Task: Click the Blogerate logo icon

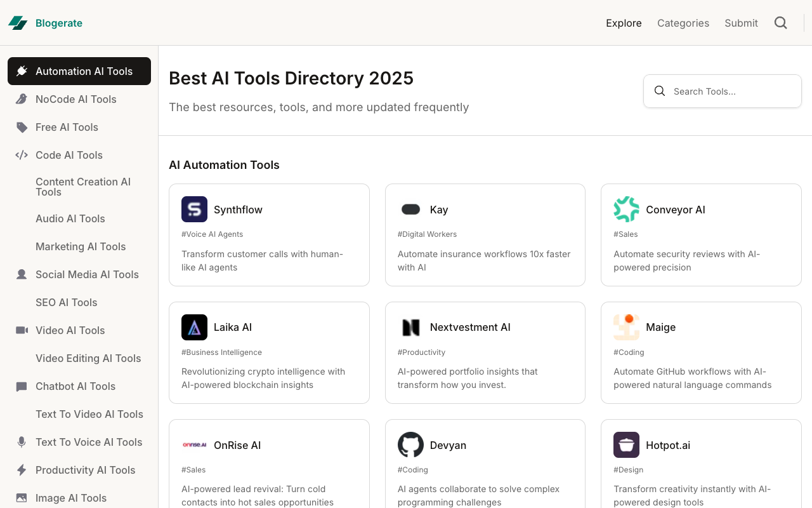Action: point(18,23)
